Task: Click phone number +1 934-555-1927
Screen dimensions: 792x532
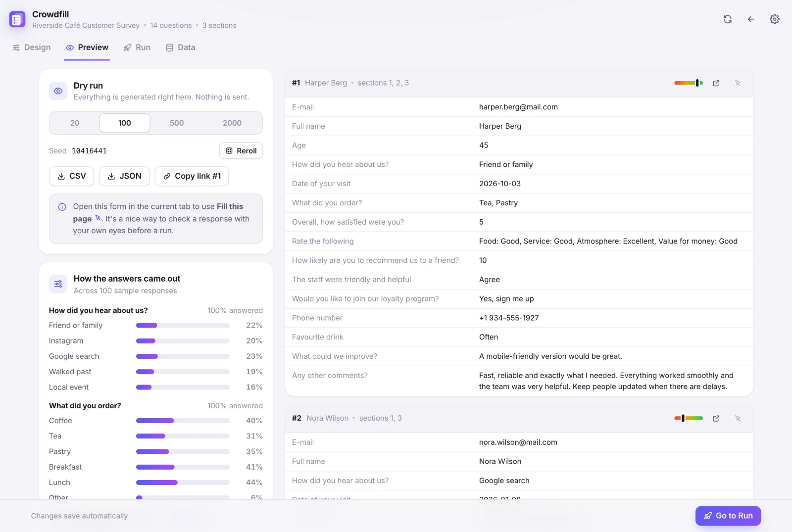Action: tap(509, 318)
